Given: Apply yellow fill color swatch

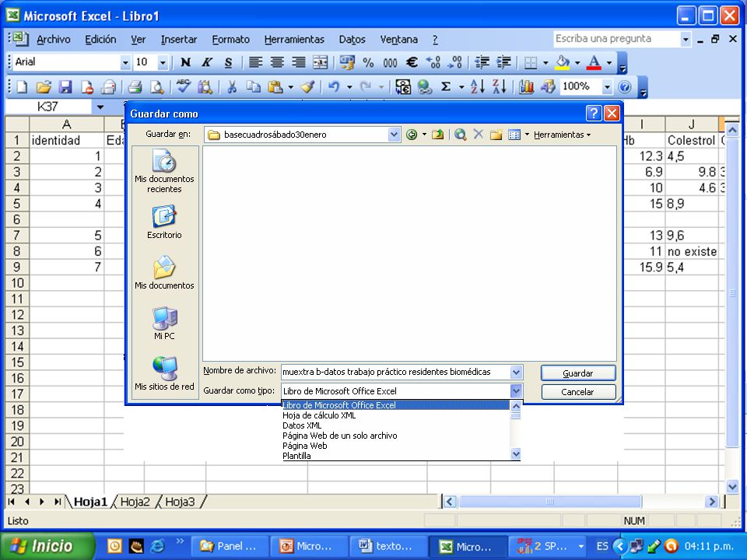Looking at the screenshot, I should tap(563, 62).
